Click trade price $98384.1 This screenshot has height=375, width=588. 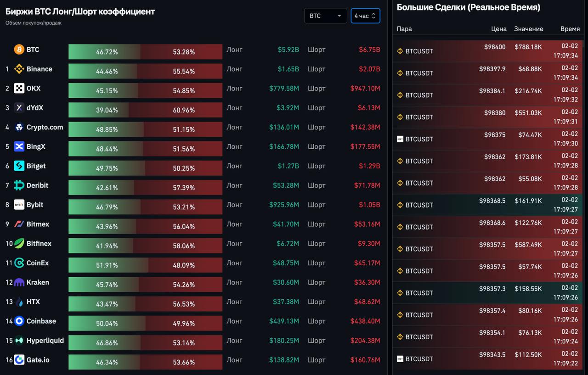(x=492, y=91)
